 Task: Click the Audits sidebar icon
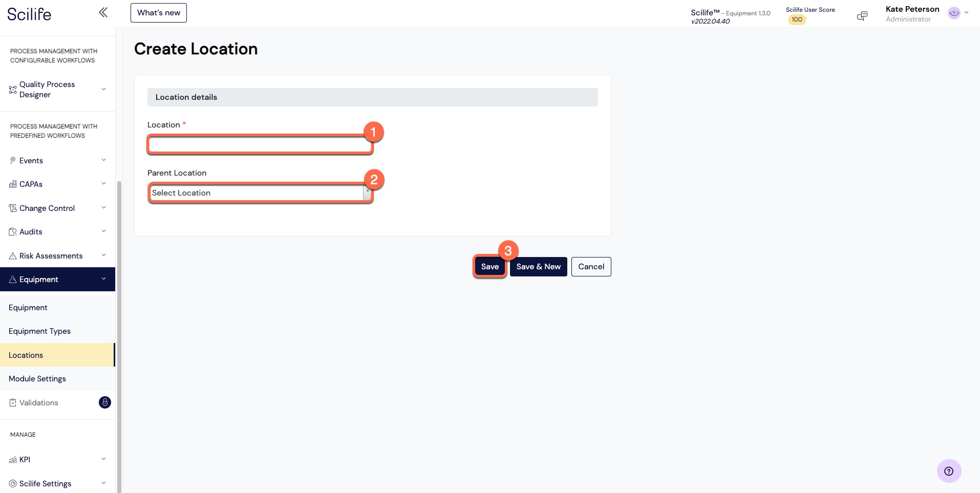[x=13, y=232]
